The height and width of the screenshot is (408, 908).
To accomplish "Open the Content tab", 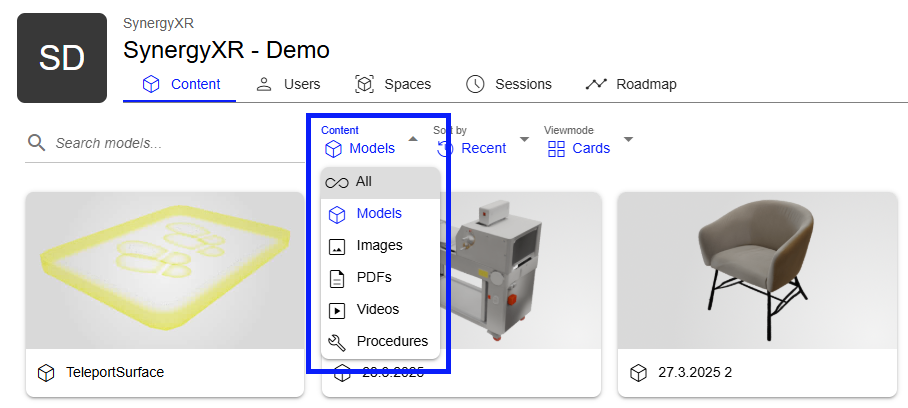I will 180,84.
